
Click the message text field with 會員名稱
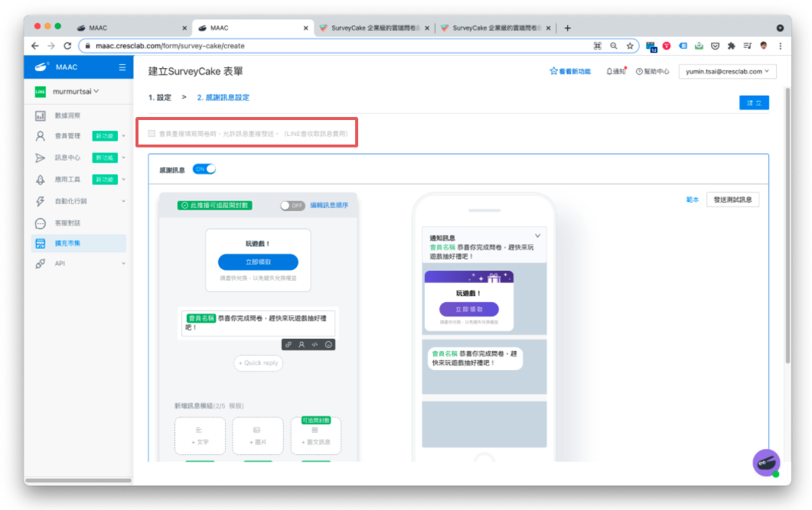pyautogui.click(x=259, y=323)
